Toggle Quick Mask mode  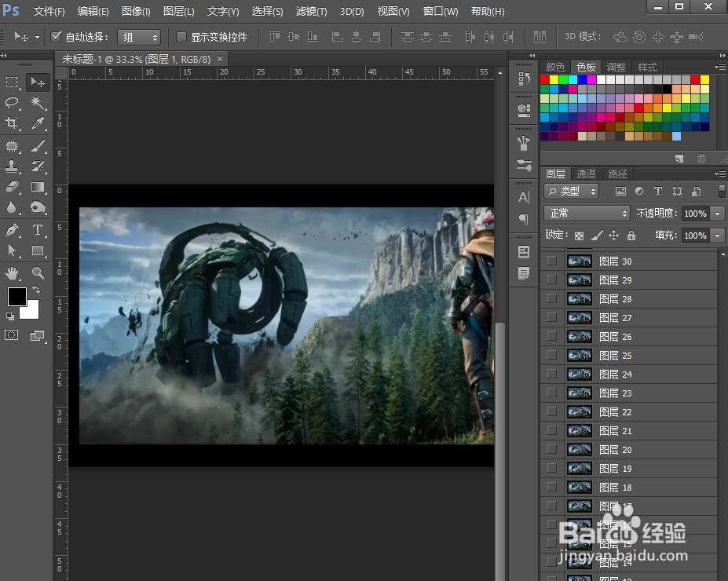tap(12, 335)
